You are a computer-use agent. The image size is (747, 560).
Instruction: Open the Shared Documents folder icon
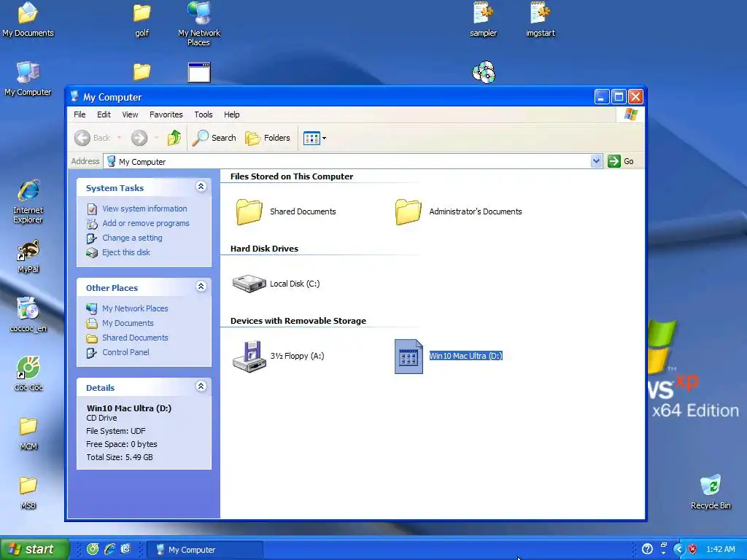coord(249,211)
